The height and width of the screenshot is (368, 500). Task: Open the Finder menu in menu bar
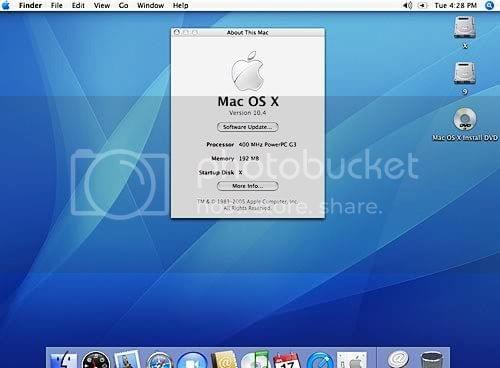click(x=30, y=5)
